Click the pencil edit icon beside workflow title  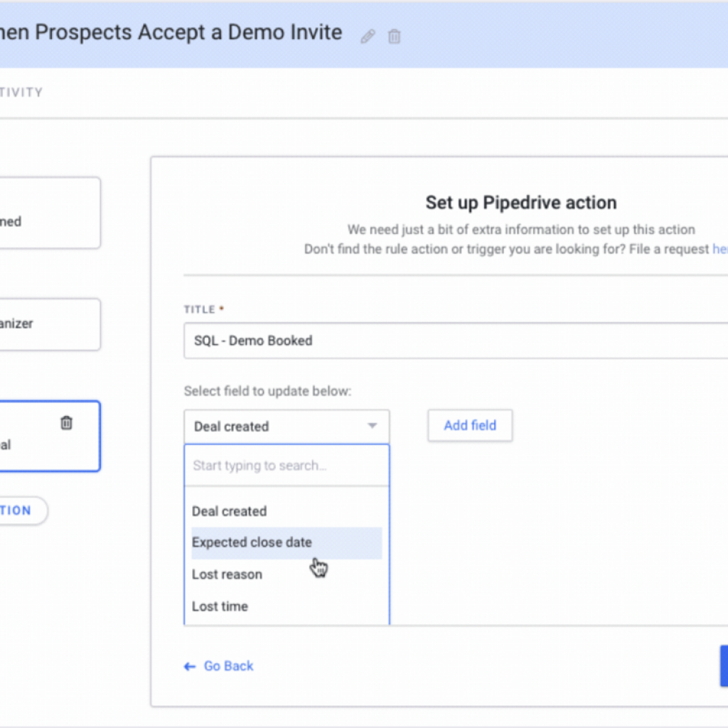point(368,36)
